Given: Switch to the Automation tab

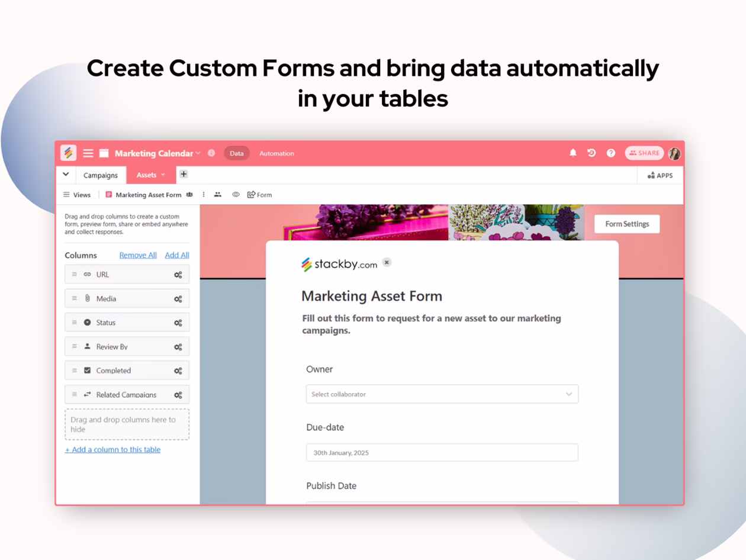Looking at the screenshot, I should pos(276,153).
